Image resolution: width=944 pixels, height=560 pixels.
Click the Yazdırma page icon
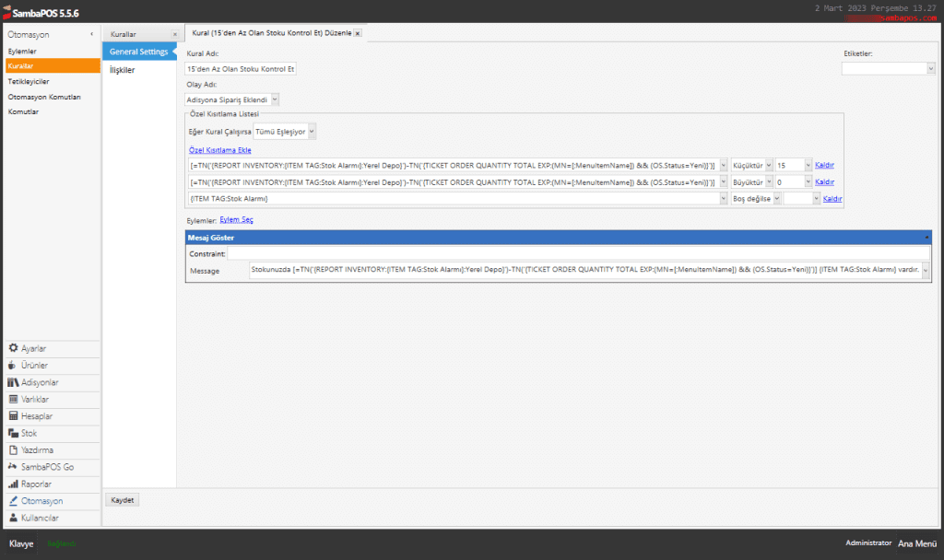(14, 450)
